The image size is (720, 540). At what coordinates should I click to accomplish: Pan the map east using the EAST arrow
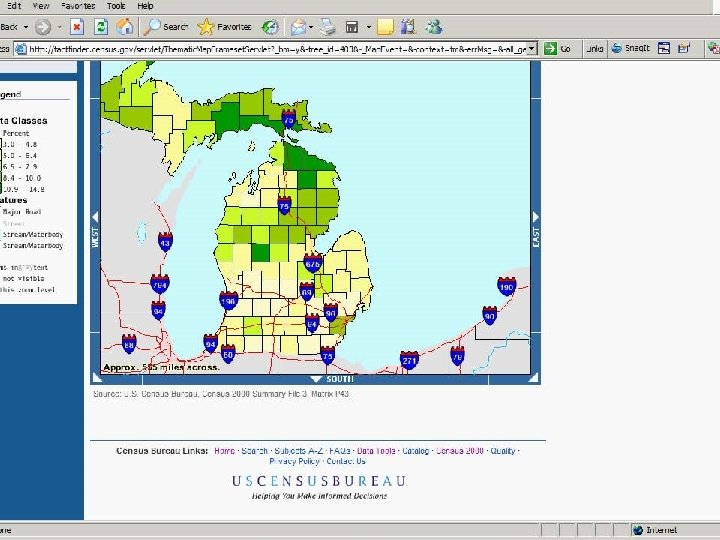pos(536,217)
